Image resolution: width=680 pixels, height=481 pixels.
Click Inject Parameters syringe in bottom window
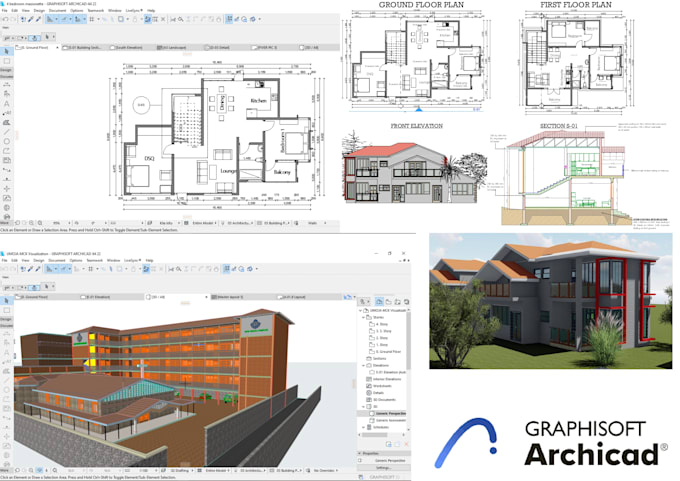38,269
